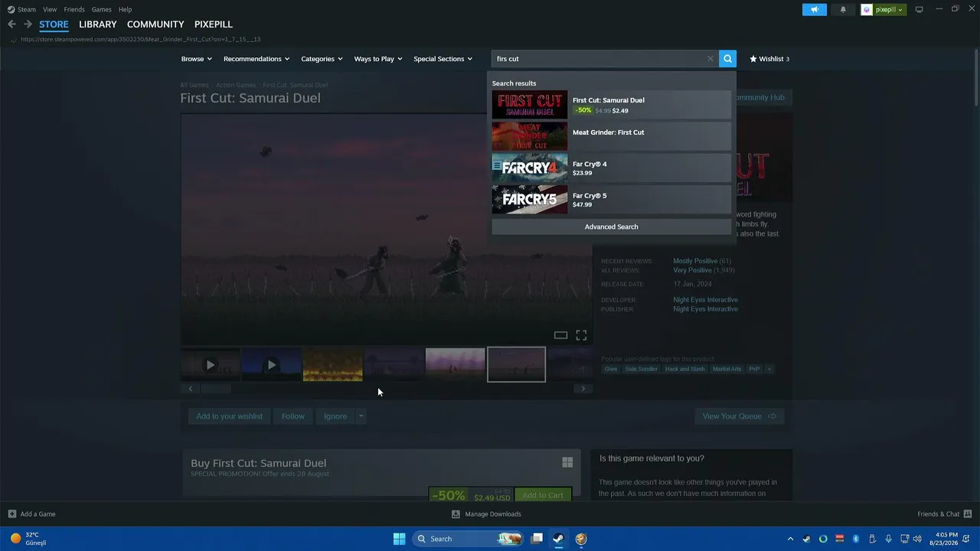The image size is (980, 551).
Task: Open the Ignore options dropdown arrow
Action: pos(361,416)
